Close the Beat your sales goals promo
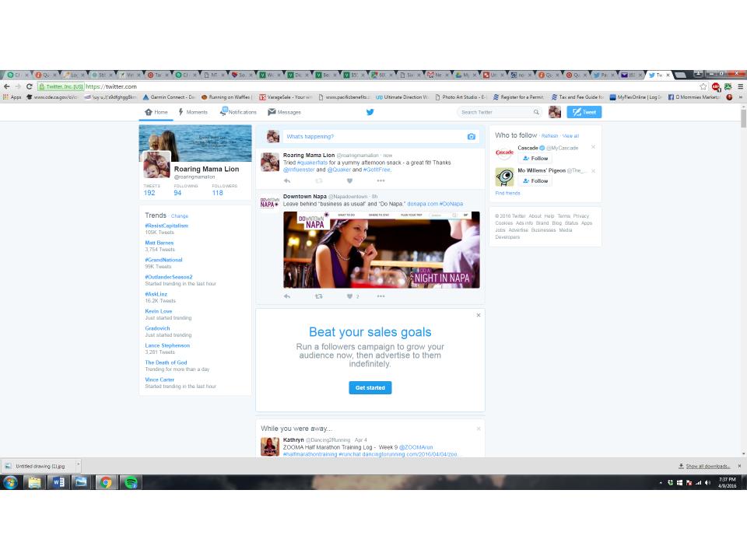The image size is (747, 560). pos(479,315)
